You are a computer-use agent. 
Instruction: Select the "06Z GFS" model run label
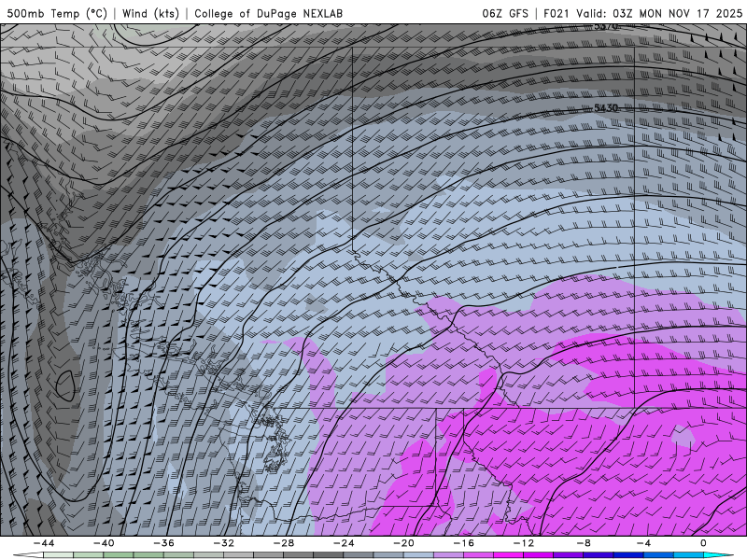pos(505,13)
